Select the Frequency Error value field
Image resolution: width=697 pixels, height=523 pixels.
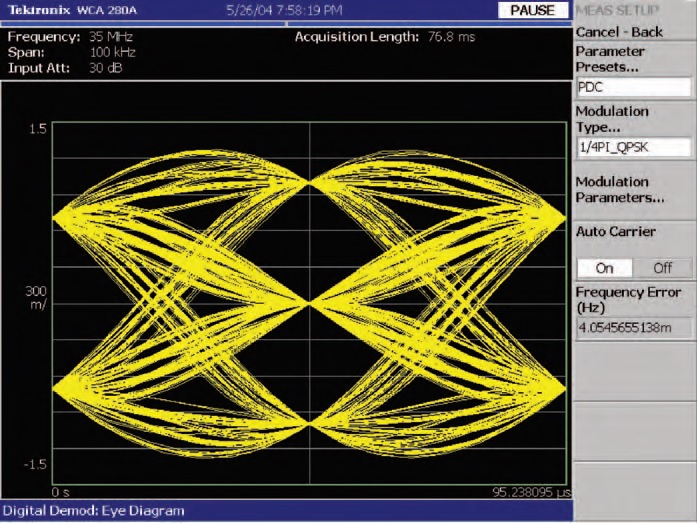(x=633, y=327)
